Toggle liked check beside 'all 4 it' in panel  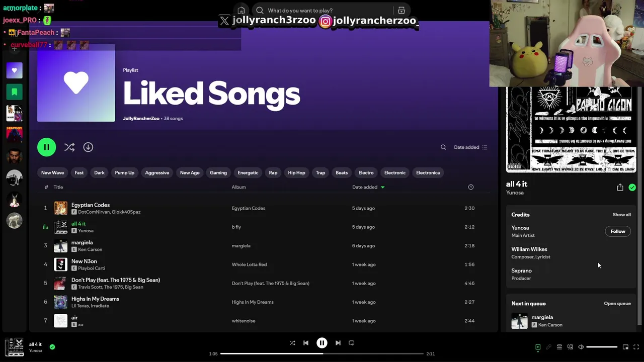(632, 187)
